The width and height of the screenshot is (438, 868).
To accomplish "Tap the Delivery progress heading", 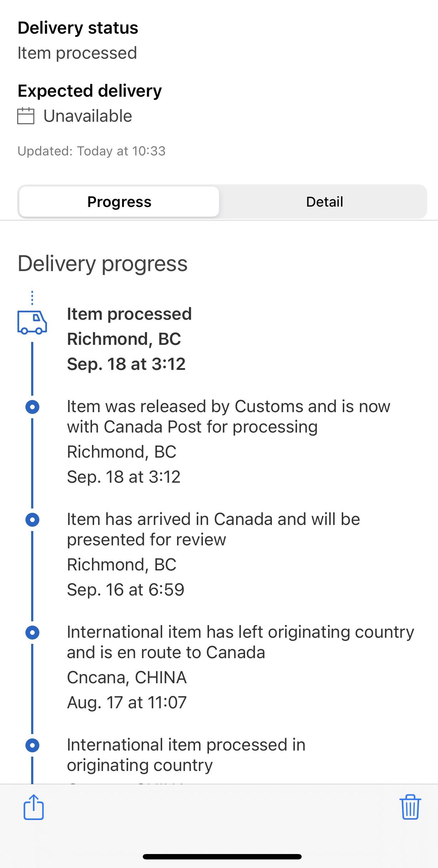I will [x=102, y=264].
